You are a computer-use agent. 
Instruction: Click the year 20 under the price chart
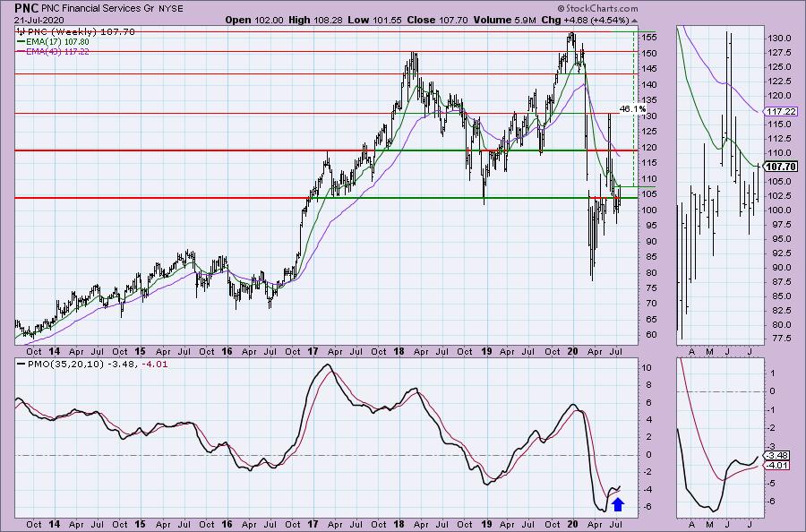coord(572,352)
